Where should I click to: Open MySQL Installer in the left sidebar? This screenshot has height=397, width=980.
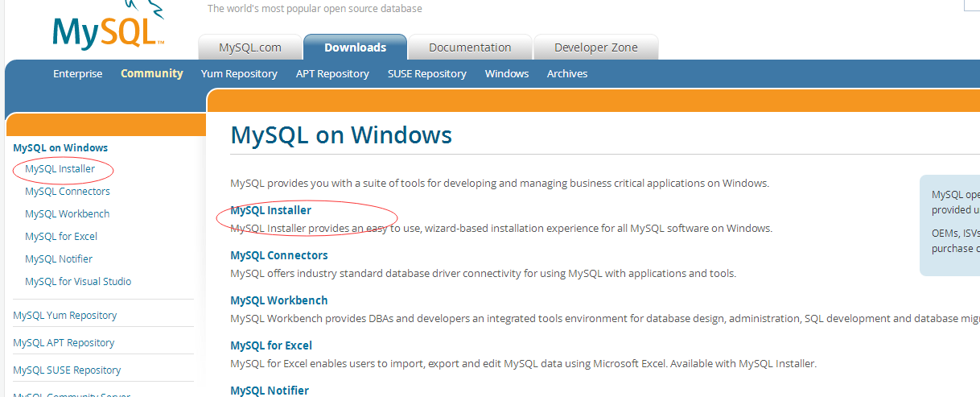click(60, 169)
